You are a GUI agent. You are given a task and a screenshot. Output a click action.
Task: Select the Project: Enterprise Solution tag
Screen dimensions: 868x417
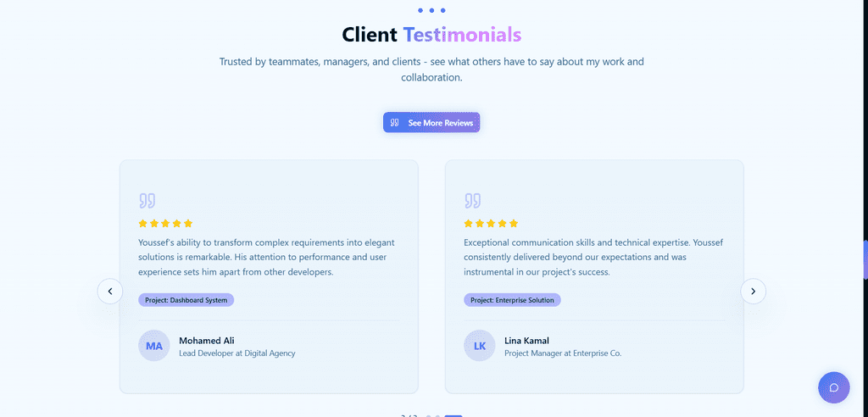point(512,300)
